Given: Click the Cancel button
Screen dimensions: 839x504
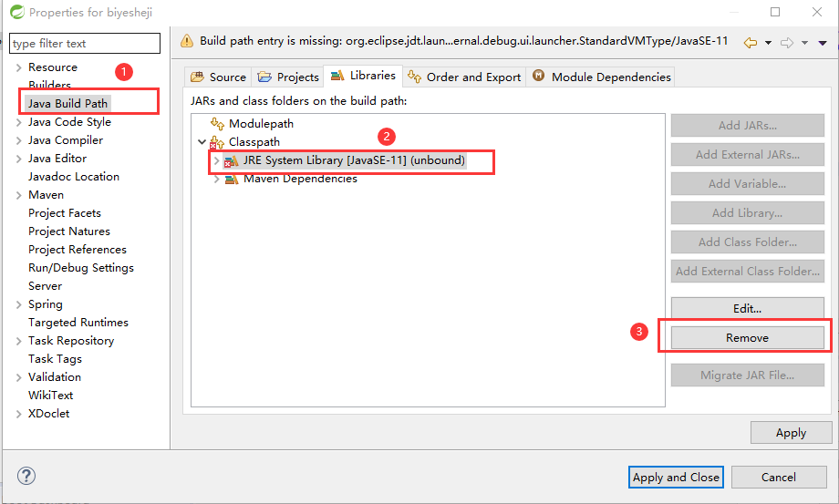Looking at the screenshot, I should [x=779, y=478].
